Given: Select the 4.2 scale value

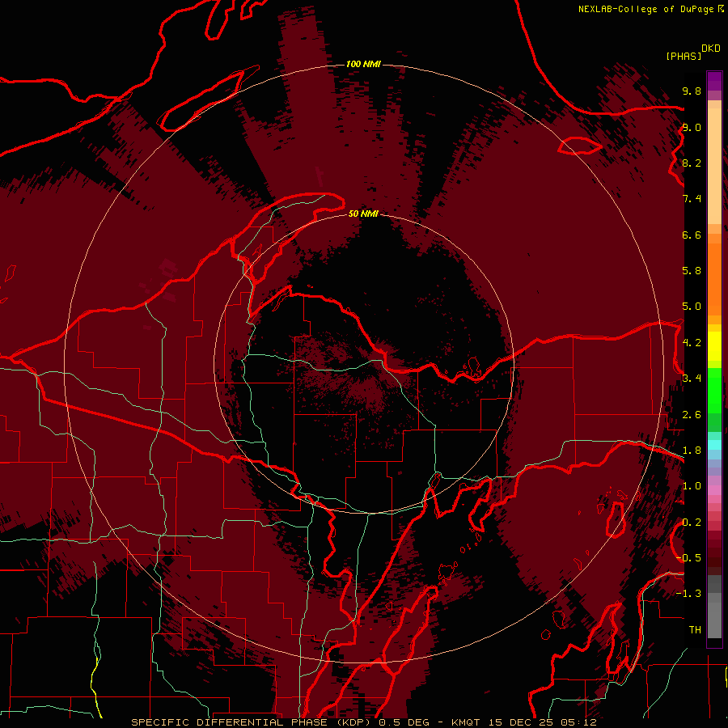Looking at the screenshot, I should click(x=692, y=343).
